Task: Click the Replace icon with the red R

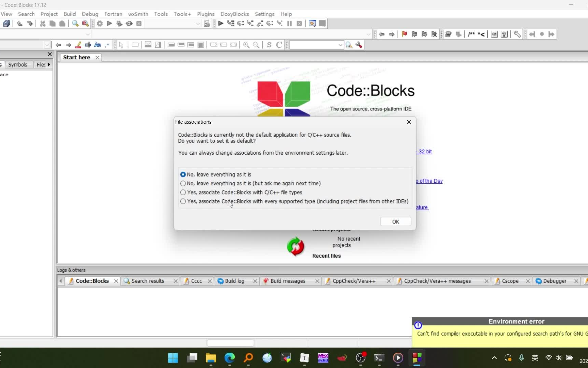Action: pyautogui.click(x=85, y=24)
